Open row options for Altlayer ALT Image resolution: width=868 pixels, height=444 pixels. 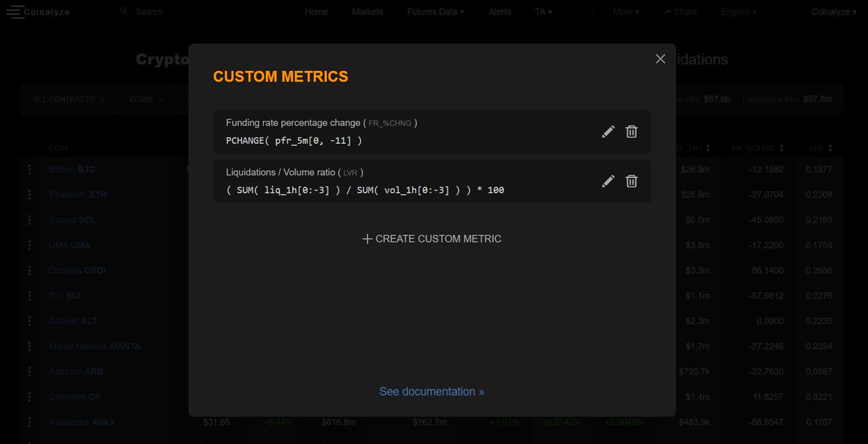tap(30, 321)
